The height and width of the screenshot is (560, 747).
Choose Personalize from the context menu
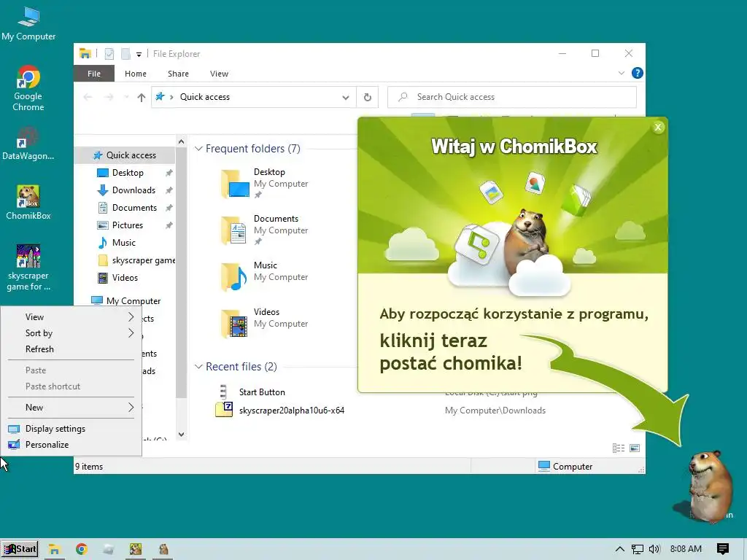(71, 445)
